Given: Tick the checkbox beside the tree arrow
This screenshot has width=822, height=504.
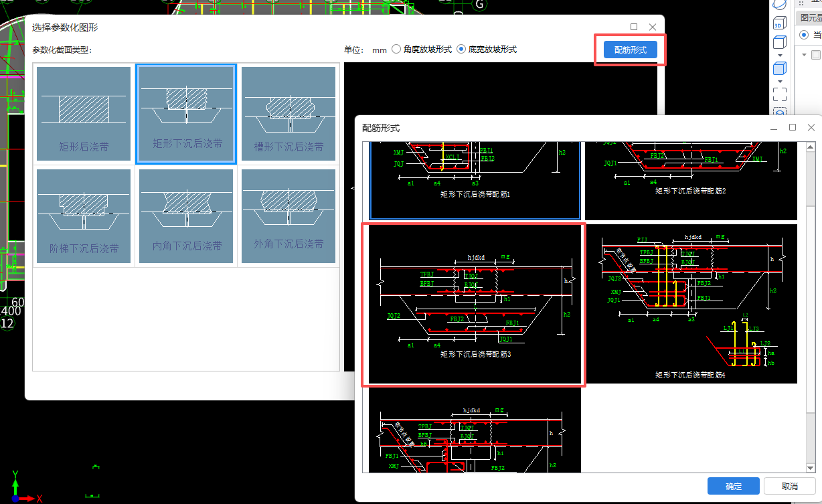Looking at the screenshot, I should point(815,55).
